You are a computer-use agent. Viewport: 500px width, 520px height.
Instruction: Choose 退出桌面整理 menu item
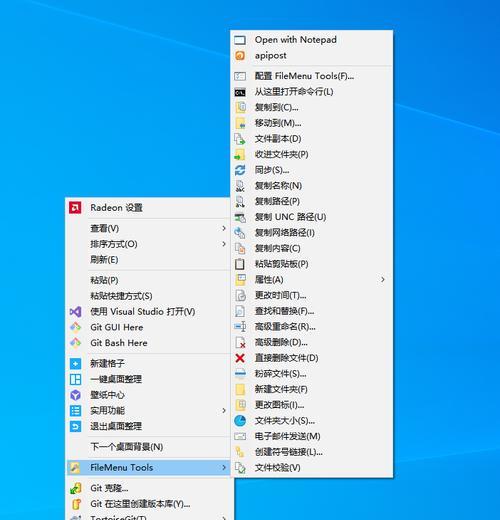148,426
